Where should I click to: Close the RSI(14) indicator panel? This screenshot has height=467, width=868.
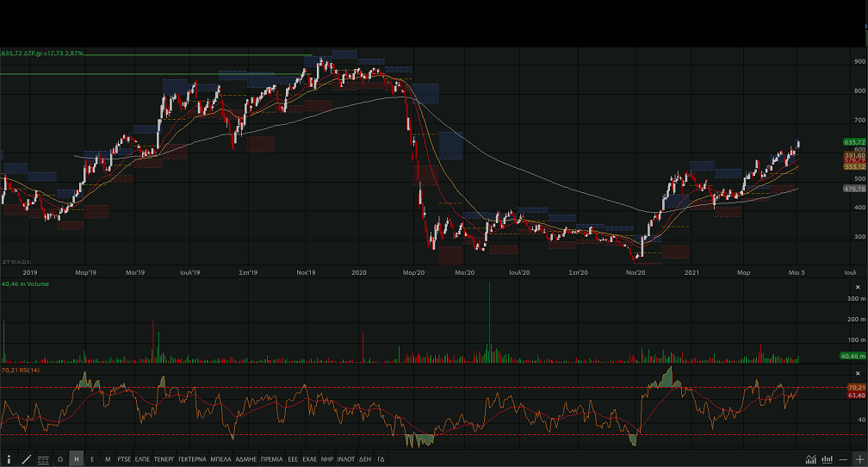[x=857, y=373]
